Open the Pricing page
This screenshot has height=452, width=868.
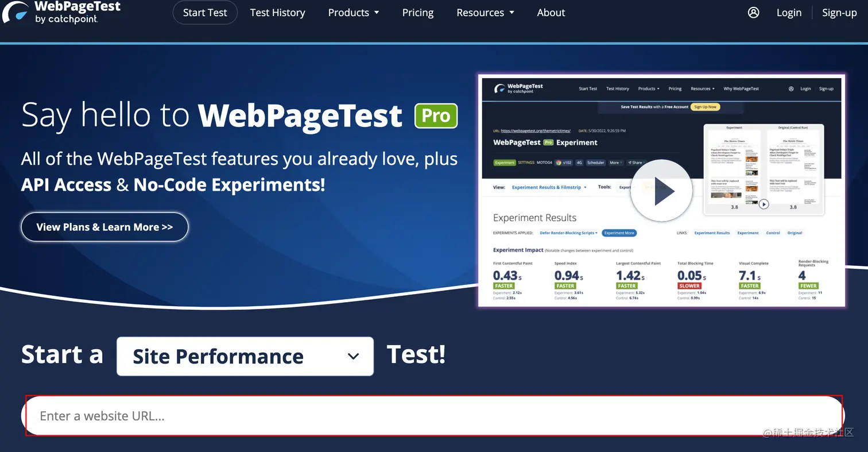pos(418,13)
